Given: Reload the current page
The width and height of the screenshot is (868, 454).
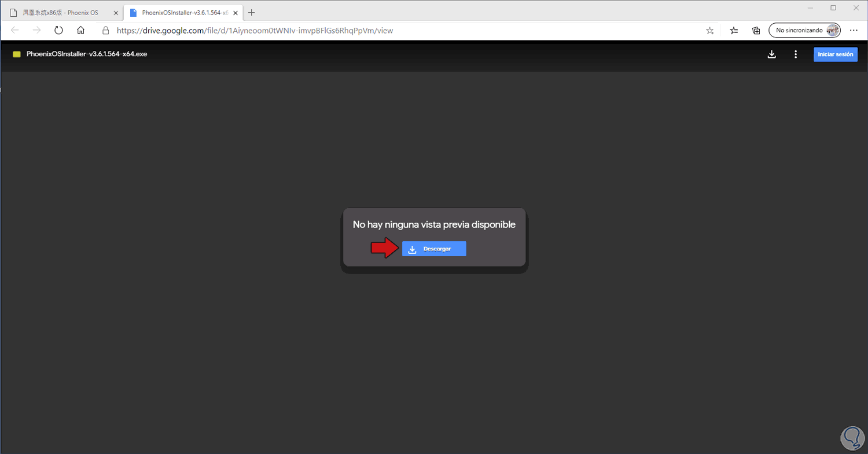Looking at the screenshot, I should click(58, 31).
